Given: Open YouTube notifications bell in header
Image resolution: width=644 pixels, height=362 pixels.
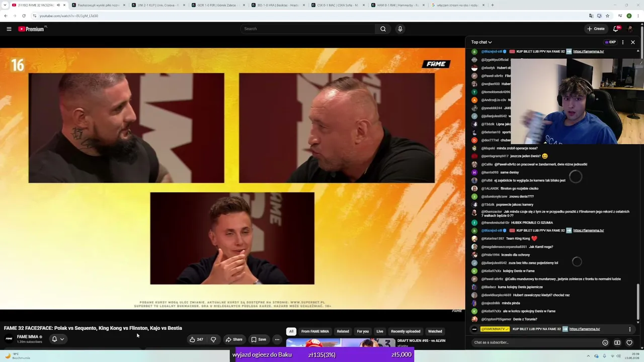Looking at the screenshot, I should coord(616,29).
